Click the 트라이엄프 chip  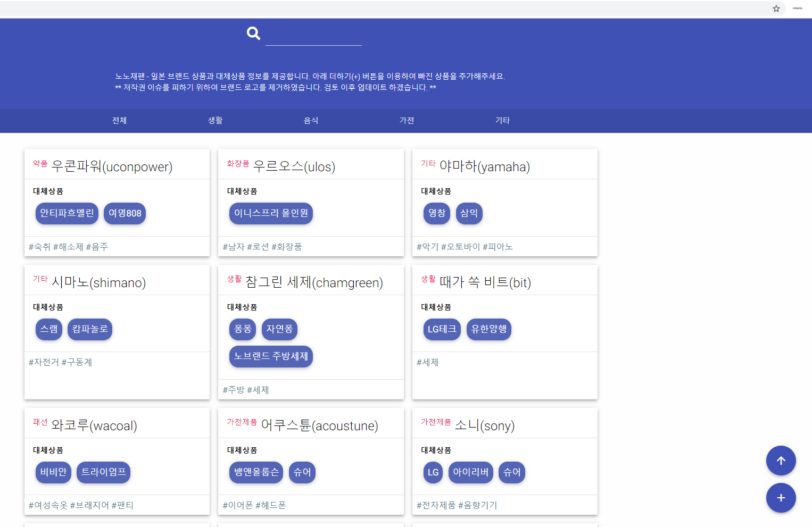coord(104,472)
